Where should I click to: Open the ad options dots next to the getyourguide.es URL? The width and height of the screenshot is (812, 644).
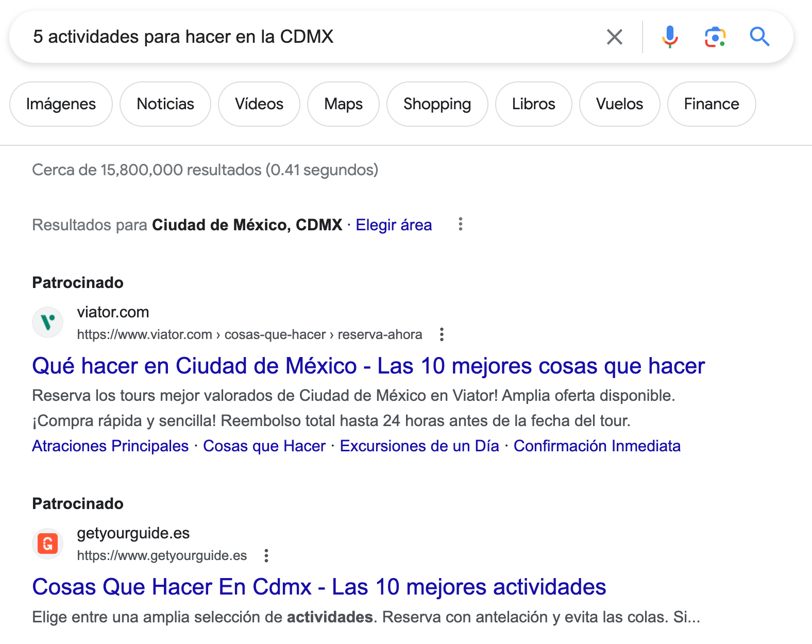point(266,555)
